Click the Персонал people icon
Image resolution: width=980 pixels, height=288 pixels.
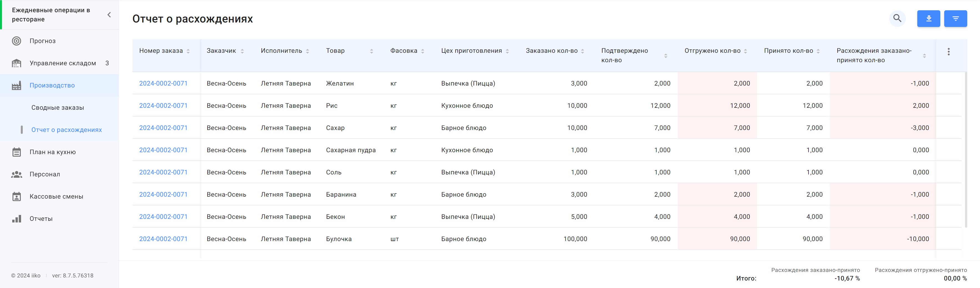(16, 174)
